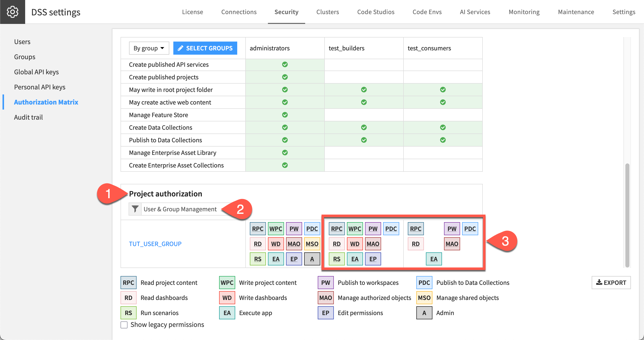Click the filter funnel icon under Project authorization
This screenshot has height=340, width=644.
click(135, 209)
